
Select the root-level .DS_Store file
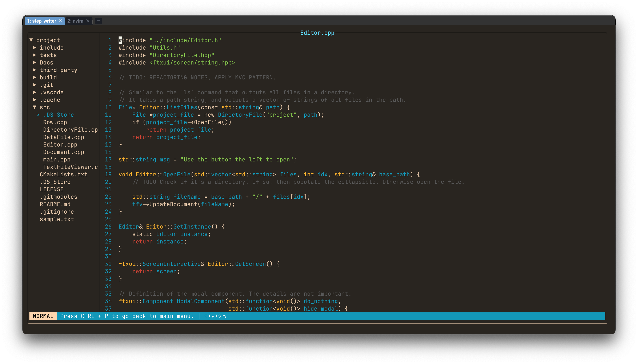55,182
